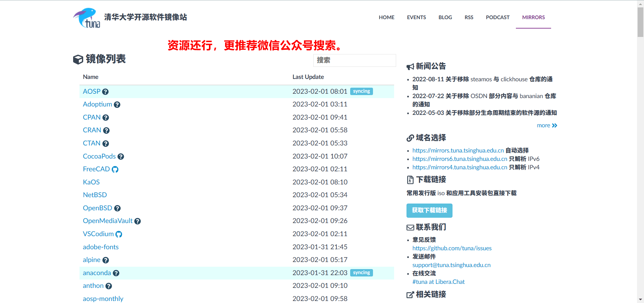644x303 pixels.
Task: Open the NetBSD mirror link
Action: point(95,195)
